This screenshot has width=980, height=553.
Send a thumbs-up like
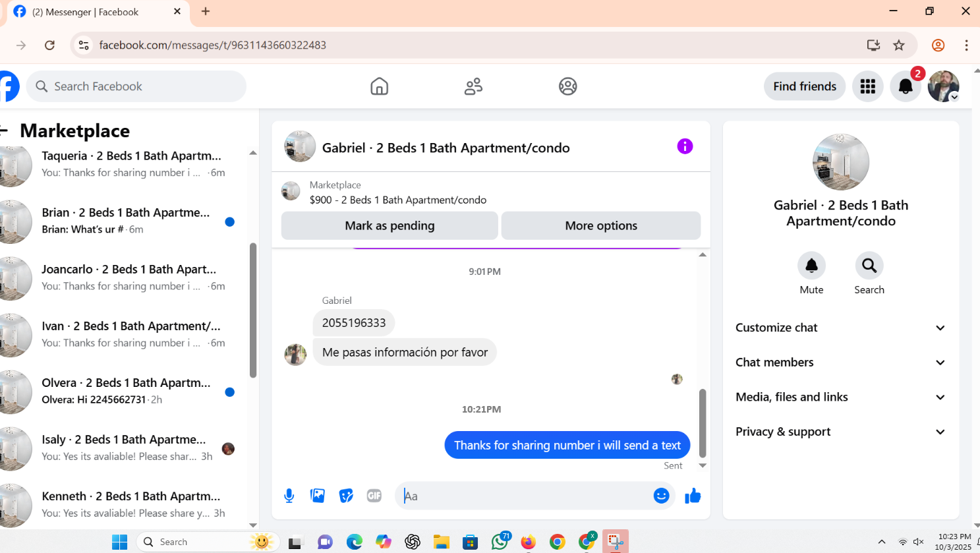click(693, 496)
